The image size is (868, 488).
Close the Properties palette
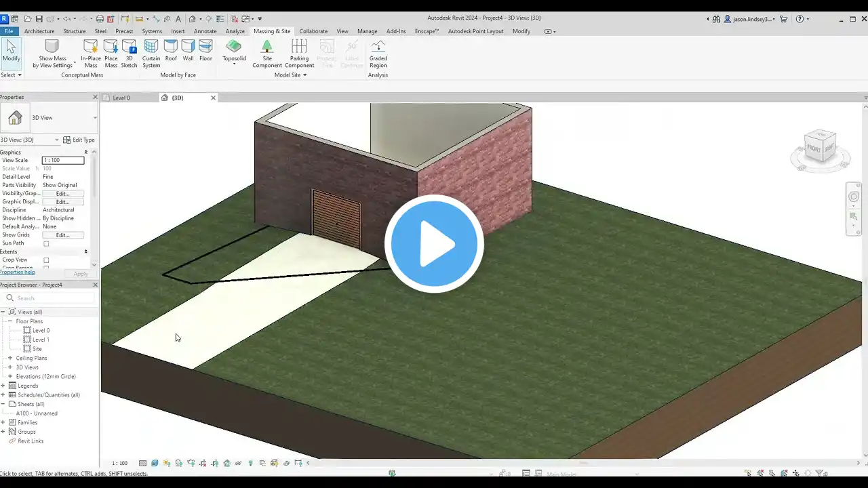tap(95, 98)
